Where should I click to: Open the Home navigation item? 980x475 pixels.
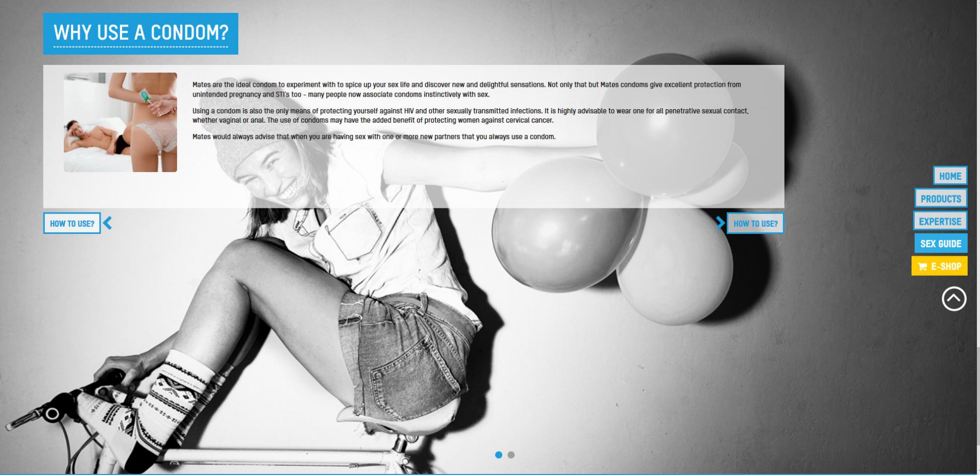(950, 176)
